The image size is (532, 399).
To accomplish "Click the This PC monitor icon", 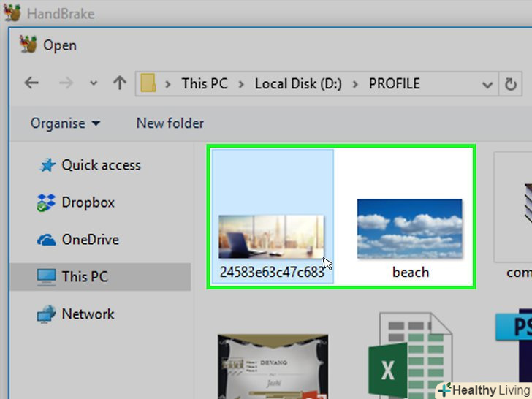I will tap(46, 277).
